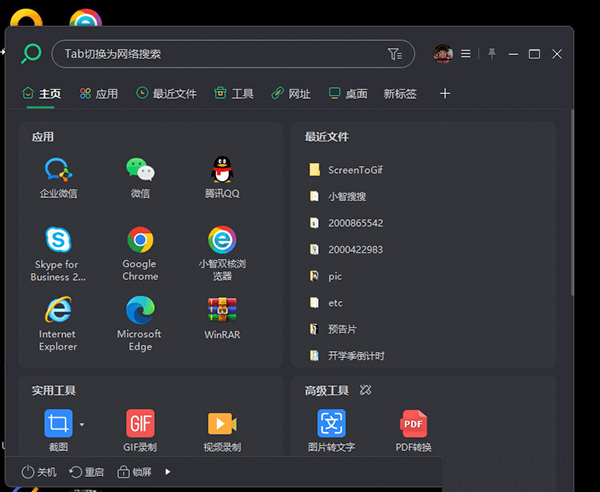This screenshot has width=600, height=492.
Task: Click the 重启 restart button
Action: point(86,472)
